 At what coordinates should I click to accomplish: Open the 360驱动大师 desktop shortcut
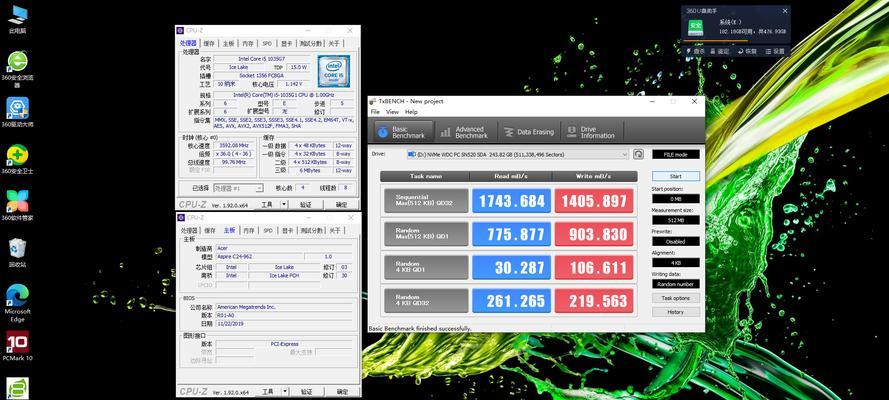pos(18,112)
